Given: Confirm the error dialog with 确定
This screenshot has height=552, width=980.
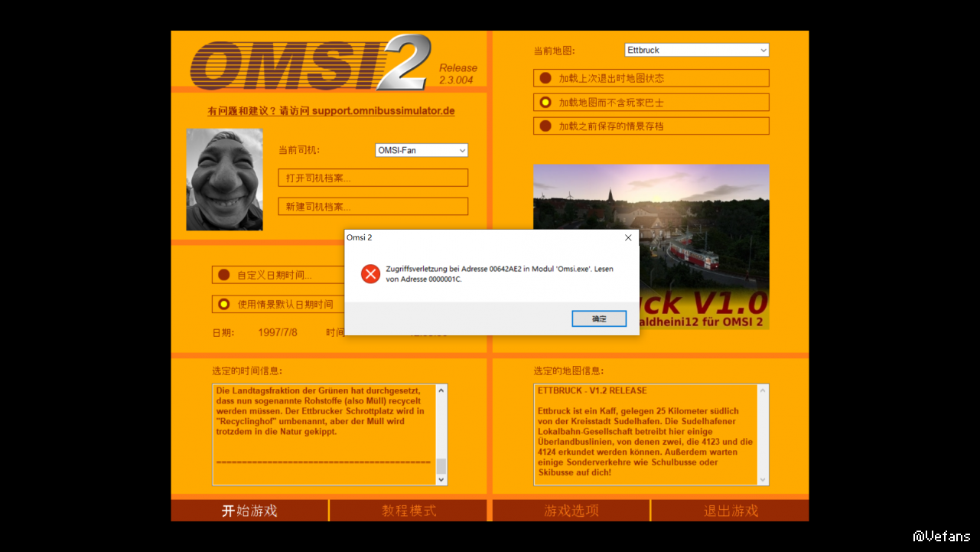Looking at the screenshot, I should [x=599, y=318].
